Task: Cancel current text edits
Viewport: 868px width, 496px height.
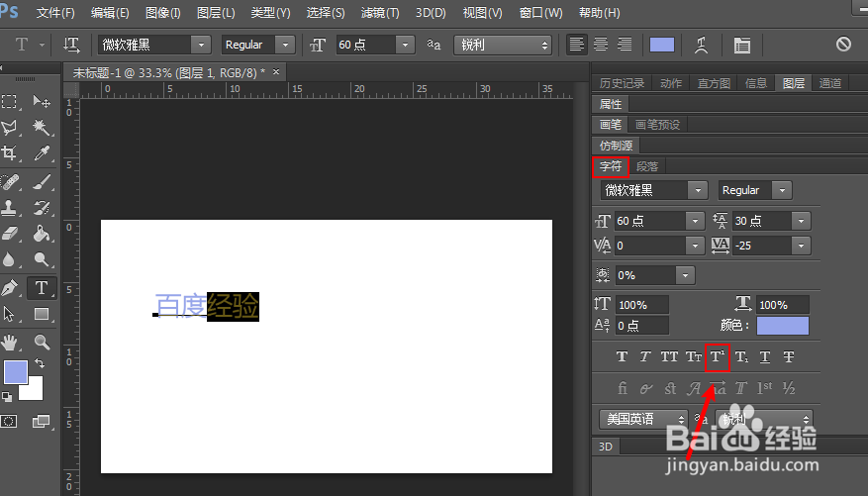Action: [x=843, y=44]
